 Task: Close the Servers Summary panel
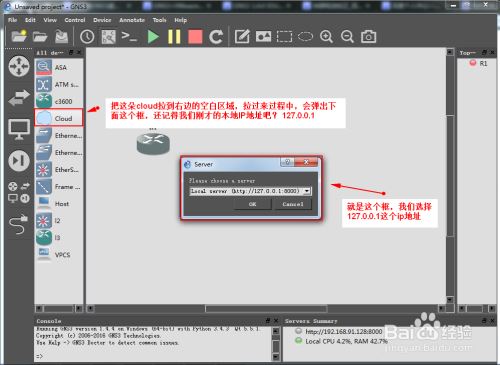click(493, 321)
